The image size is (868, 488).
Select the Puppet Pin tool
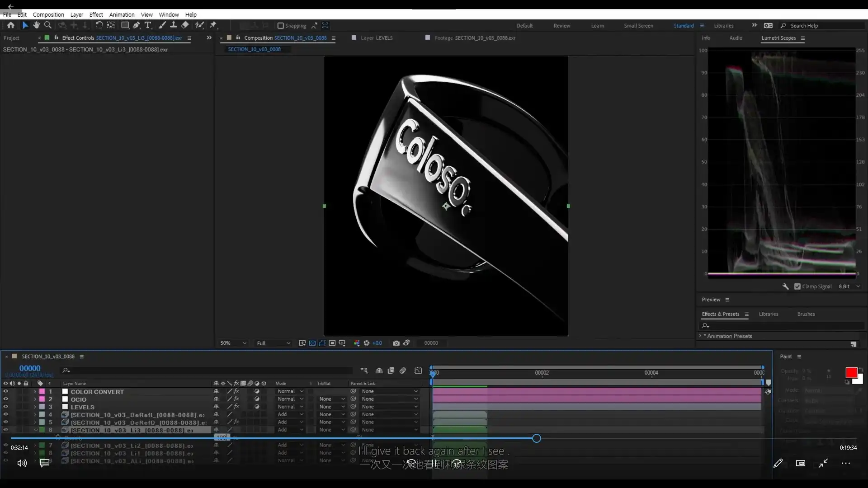point(213,25)
